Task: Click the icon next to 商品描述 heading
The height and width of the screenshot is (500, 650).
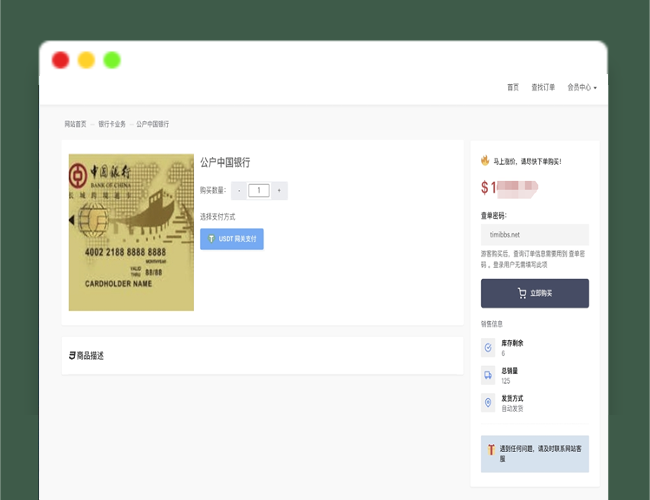Action: (x=72, y=356)
